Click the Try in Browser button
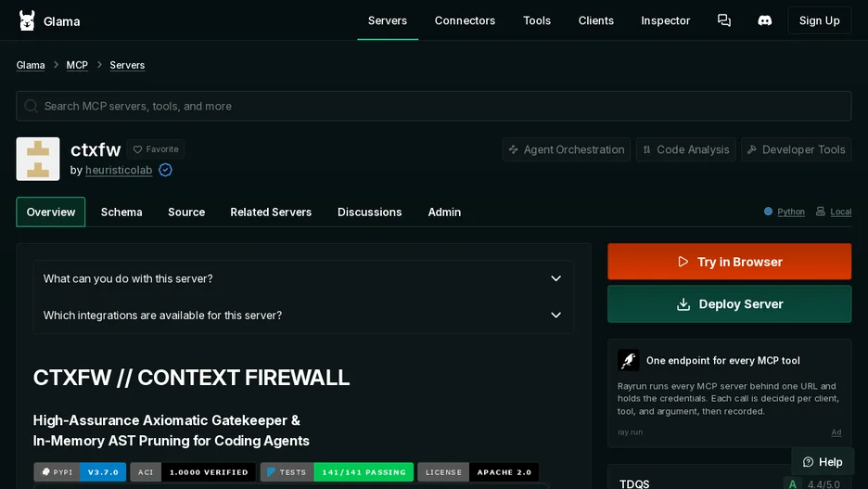 coord(729,262)
